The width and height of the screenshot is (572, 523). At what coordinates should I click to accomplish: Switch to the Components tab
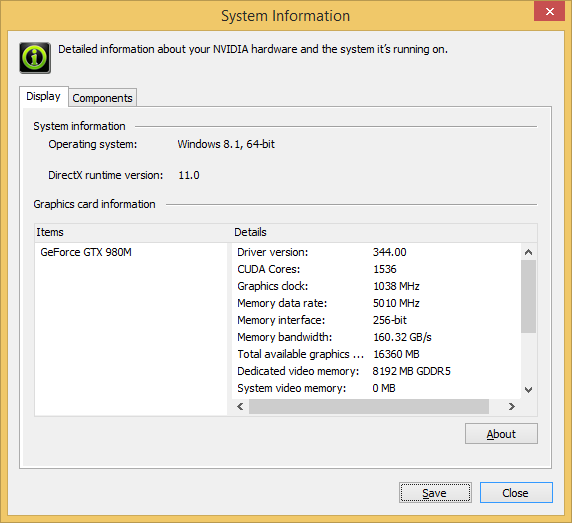click(x=103, y=98)
